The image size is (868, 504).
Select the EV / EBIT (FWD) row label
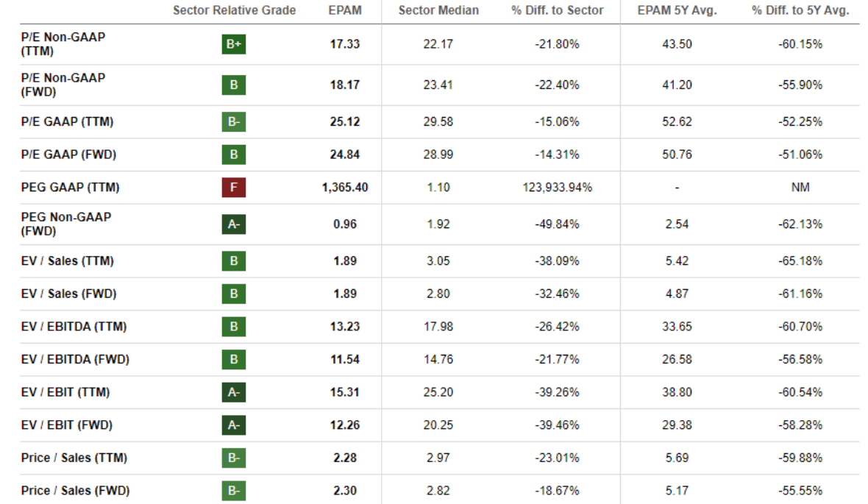[66, 425]
